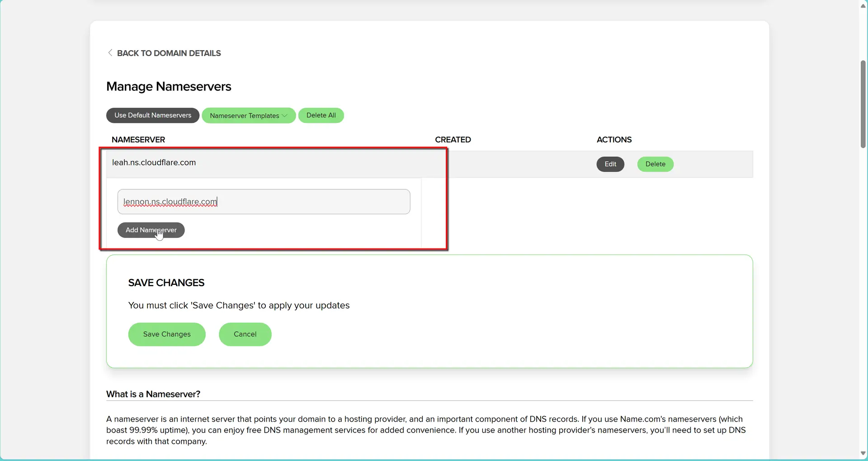Click the NAMESERVER column header
This screenshot has height=461, width=868.
138,140
